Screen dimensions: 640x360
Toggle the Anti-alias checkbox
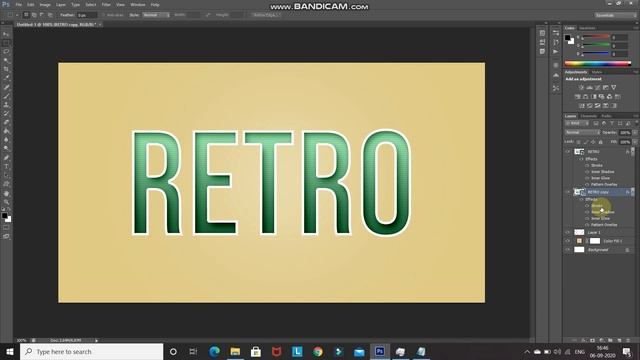[103, 15]
